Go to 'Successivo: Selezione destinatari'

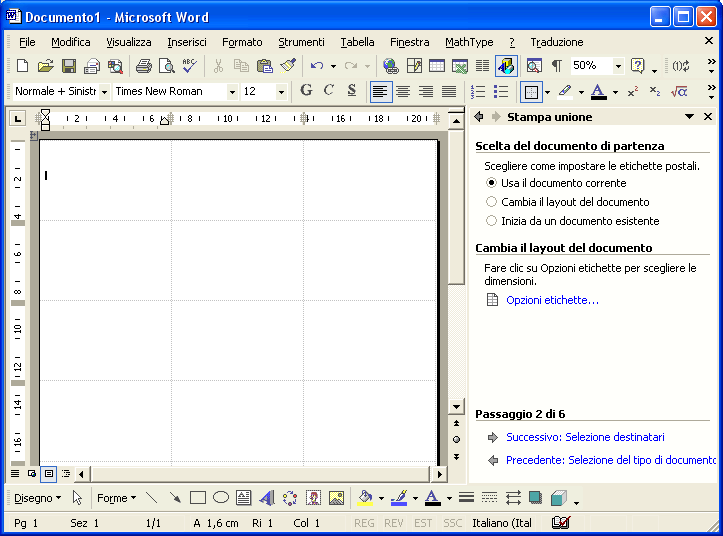(x=585, y=437)
